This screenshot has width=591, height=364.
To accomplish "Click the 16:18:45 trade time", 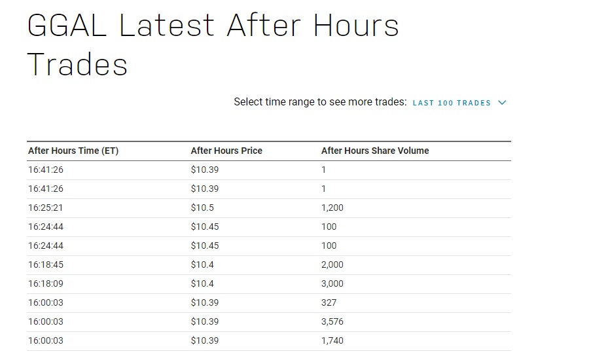I will tap(46, 264).
